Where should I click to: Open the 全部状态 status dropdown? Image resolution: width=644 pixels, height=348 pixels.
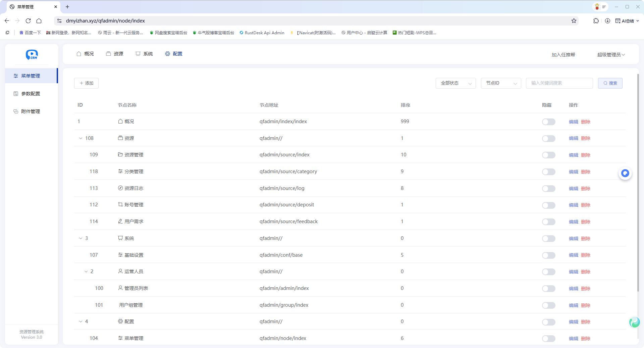tap(455, 83)
